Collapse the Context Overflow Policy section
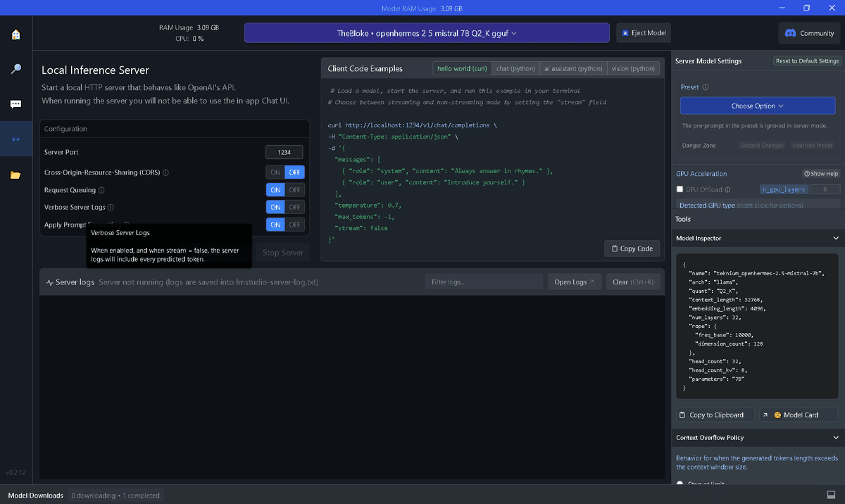 point(836,438)
